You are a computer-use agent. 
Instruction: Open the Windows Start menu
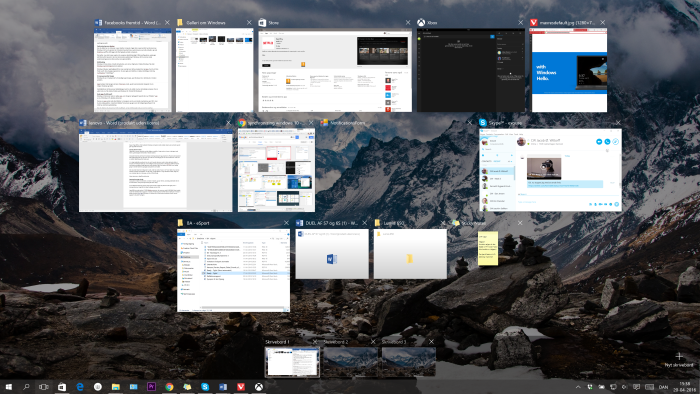coord(8,387)
